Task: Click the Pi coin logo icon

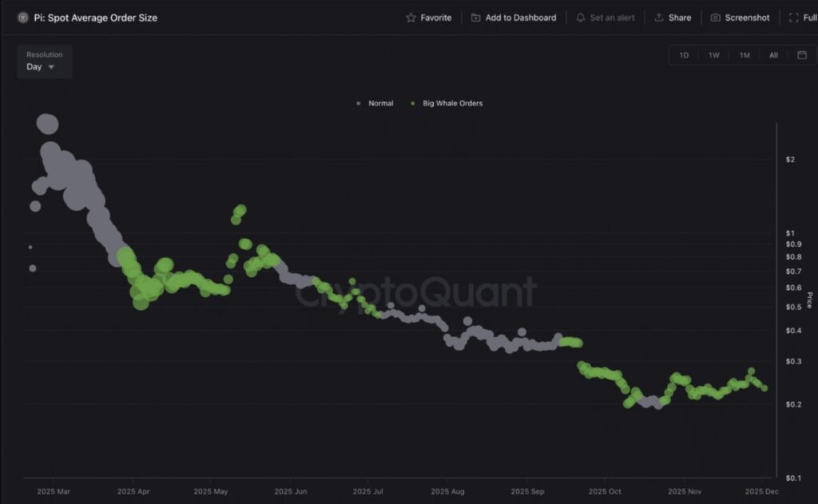Action: pos(22,18)
